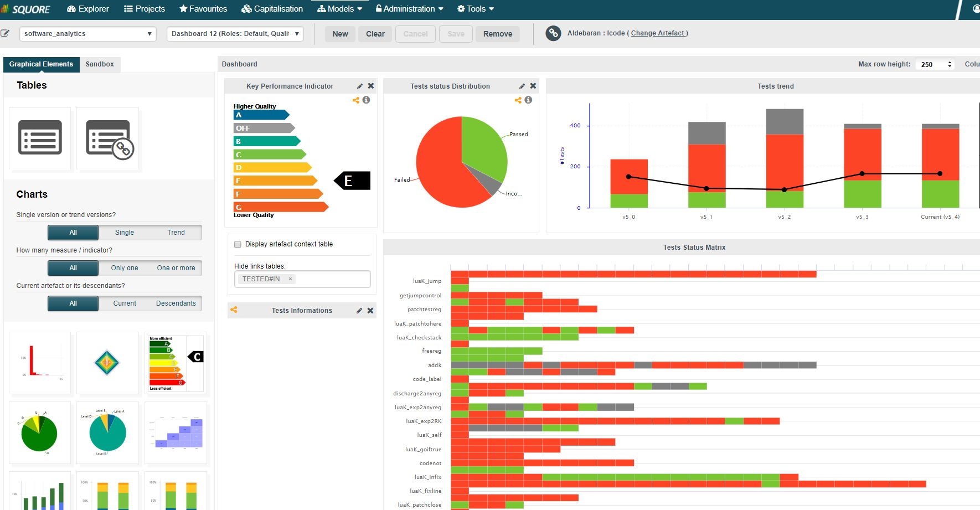
Task: Select the Single version filter
Action: (x=125, y=233)
